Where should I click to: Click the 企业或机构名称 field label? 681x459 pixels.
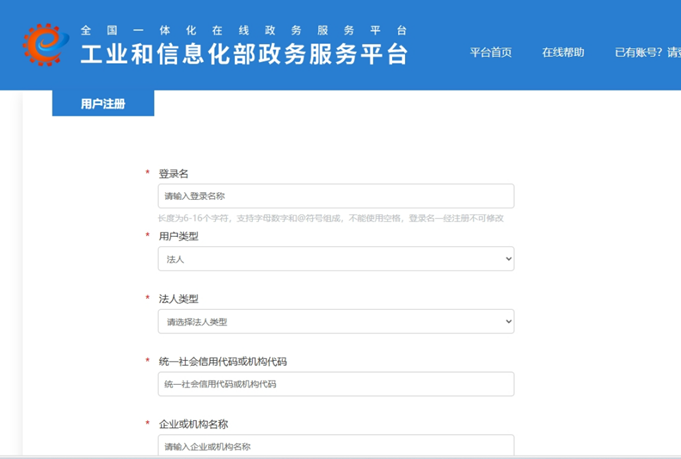point(193,424)
